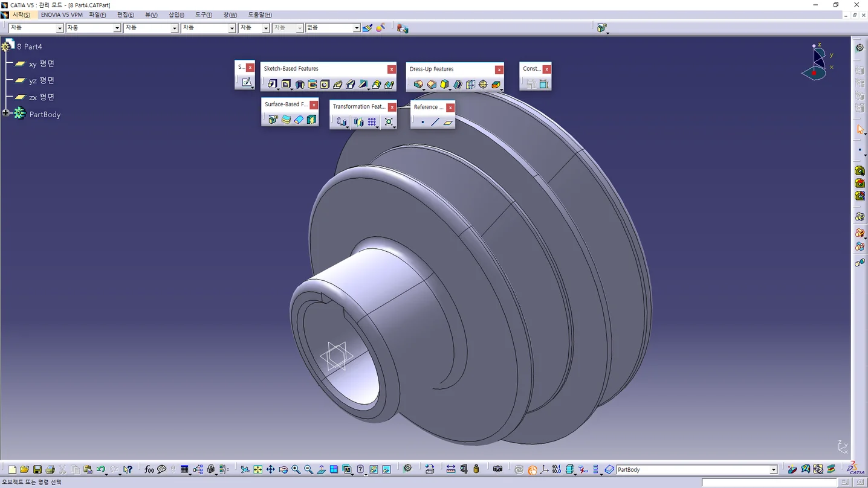Select the Thread/Tap tool
The width and height of the screenshot is (868, 488).
[483, 85]
